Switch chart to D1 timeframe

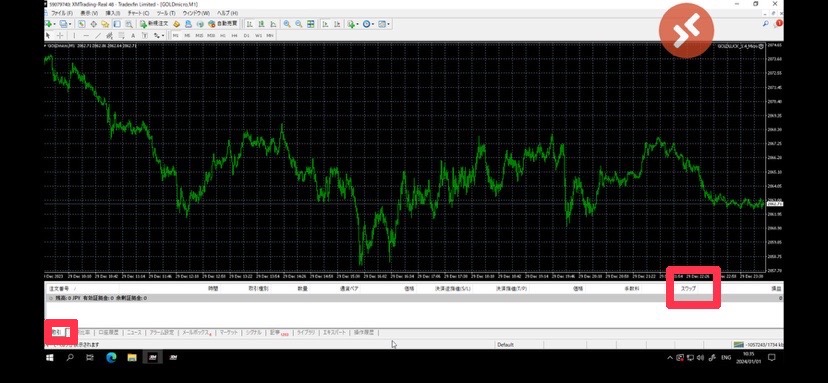click(247, 35)
